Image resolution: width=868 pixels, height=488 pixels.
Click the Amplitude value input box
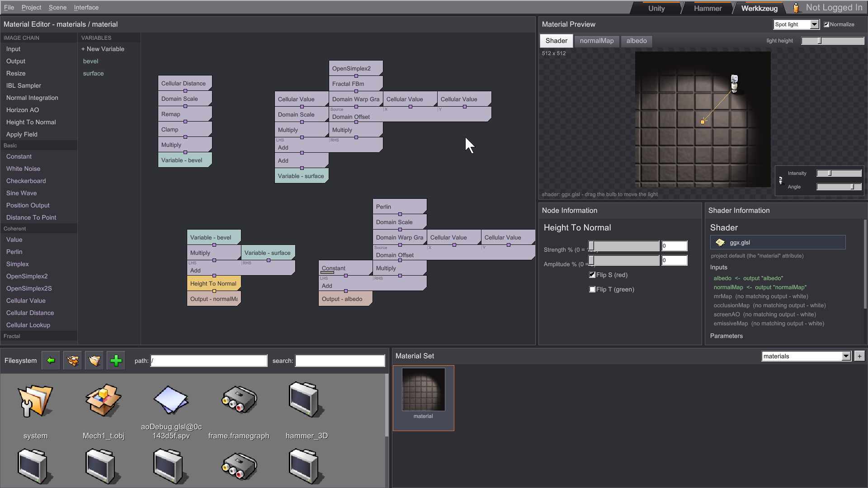click(675, 260)
